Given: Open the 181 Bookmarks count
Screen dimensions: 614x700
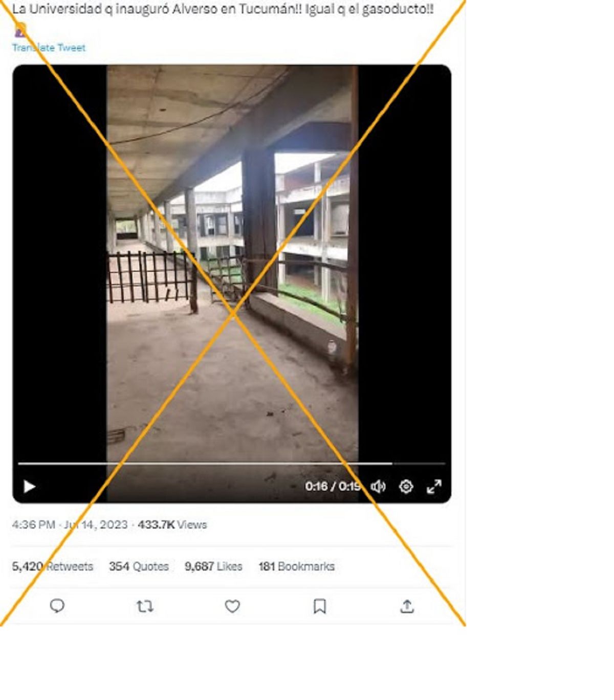Looking at the screenshot, I should coord(296,566).
